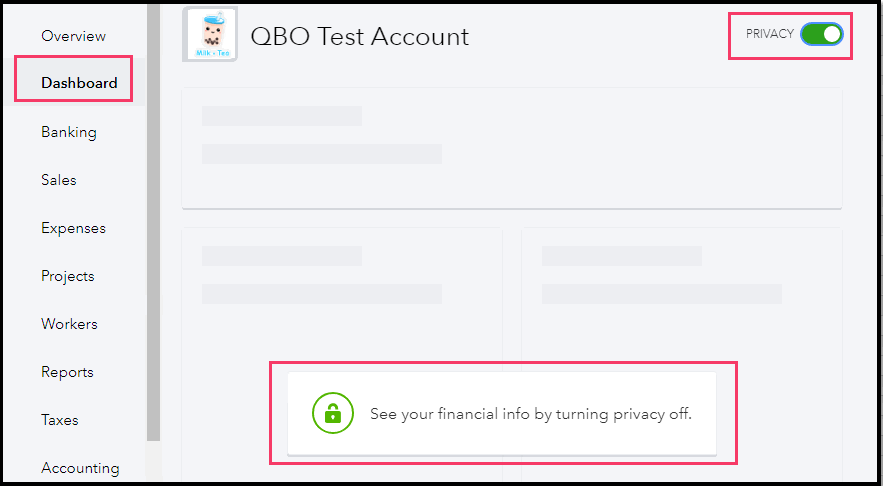
Task: Open the Overview menu item
Action: tap(73, 36)
